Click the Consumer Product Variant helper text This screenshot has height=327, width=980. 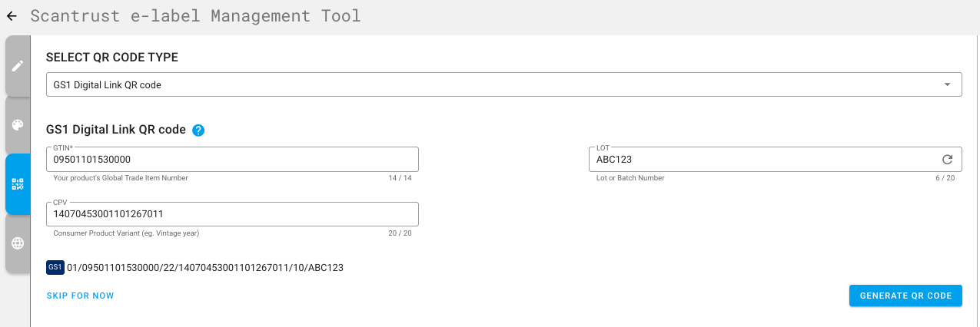pyautogui.click(x=131, y=233)
